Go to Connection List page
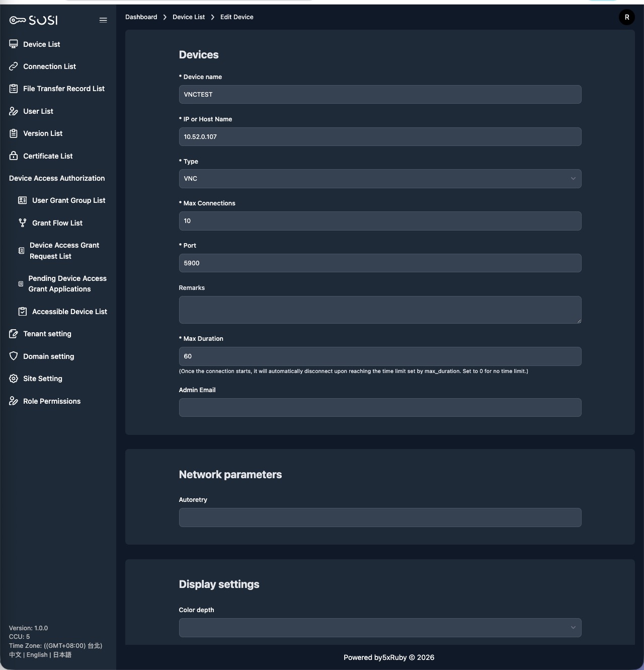The height and width of the screenshot is (670, 644). point(50,66)
